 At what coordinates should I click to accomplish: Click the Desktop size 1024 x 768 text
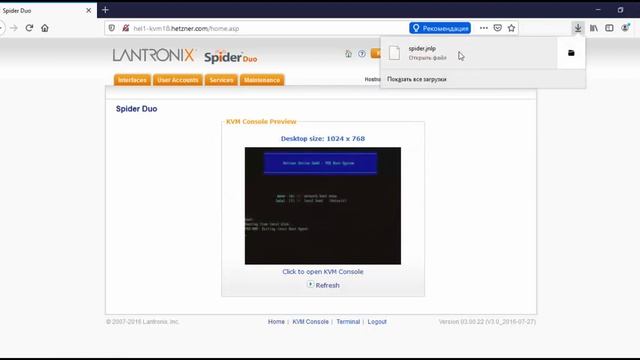(x=323, y=139)
